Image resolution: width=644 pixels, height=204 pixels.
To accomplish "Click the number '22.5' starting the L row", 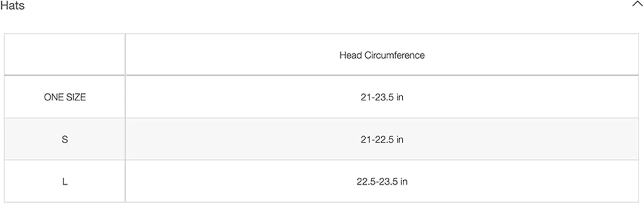I will (x=365, y=182).
